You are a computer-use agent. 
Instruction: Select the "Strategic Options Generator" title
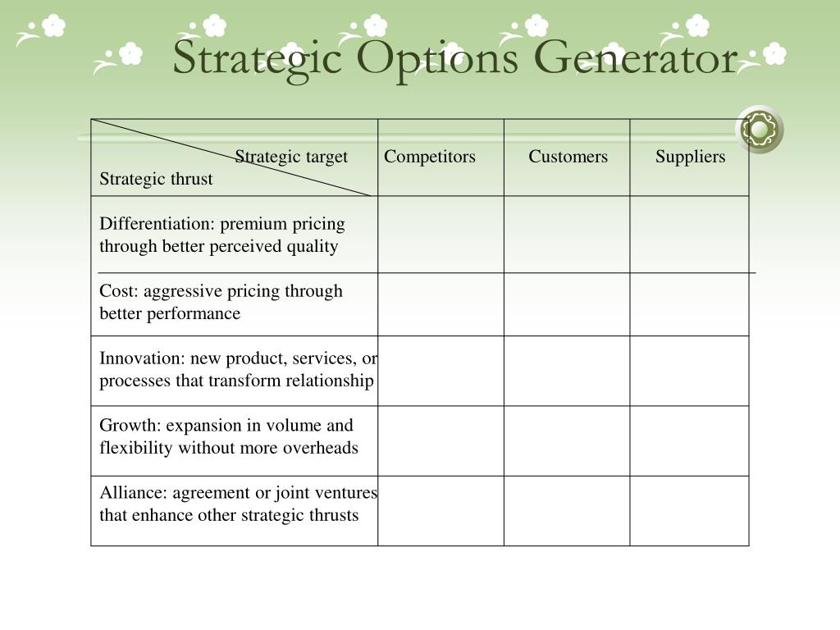click(455, 57)
